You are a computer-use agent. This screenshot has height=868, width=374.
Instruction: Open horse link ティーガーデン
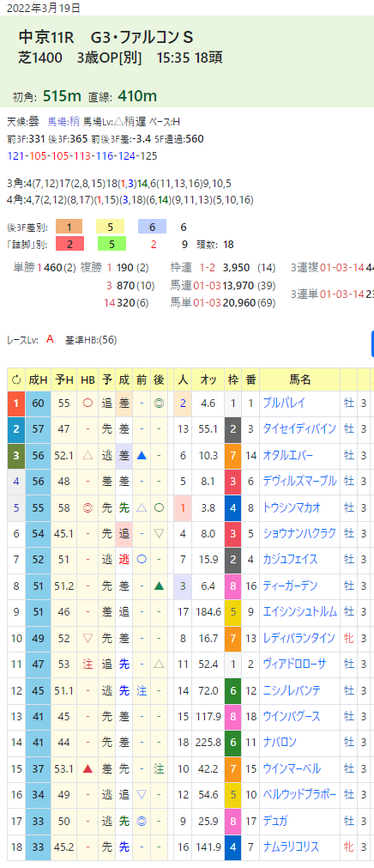291,586
